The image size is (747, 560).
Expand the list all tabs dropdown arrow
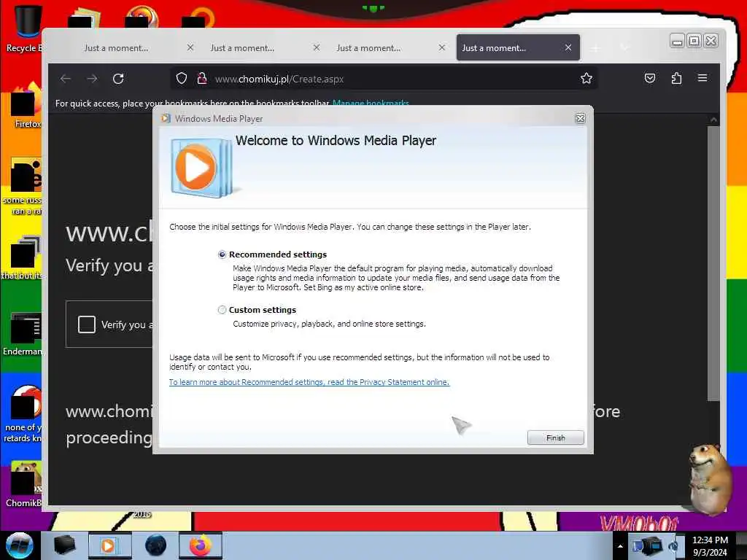(624, 47)
